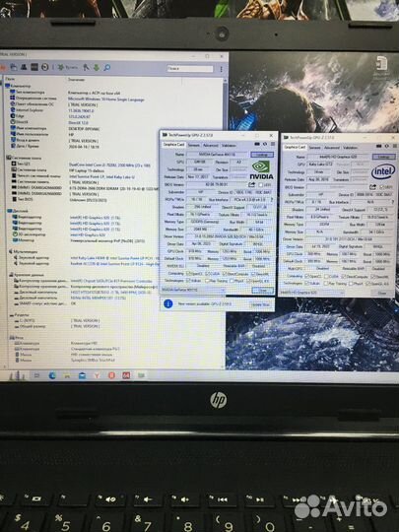399x532 pixels.
Task: Click the green download arrow in AIDA64 toolbar
Action: point(97,68)
